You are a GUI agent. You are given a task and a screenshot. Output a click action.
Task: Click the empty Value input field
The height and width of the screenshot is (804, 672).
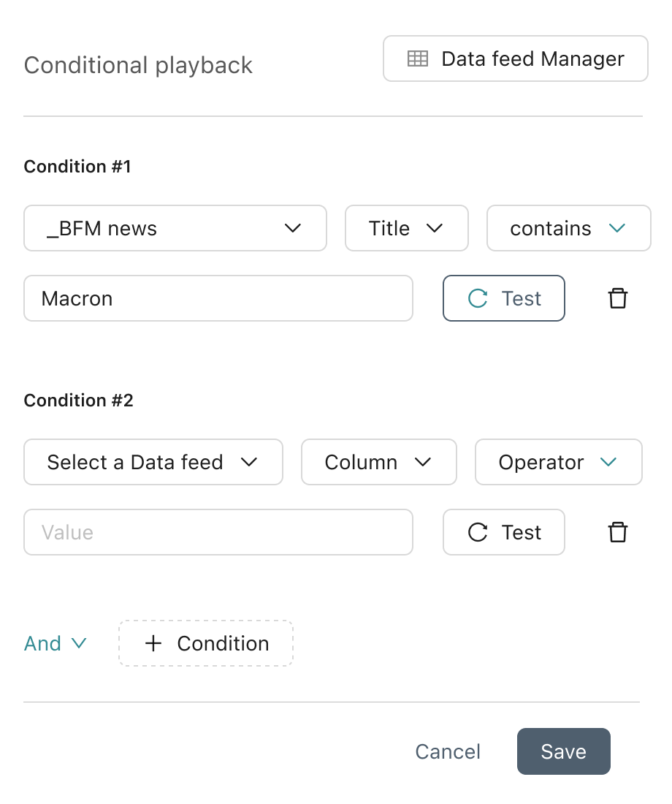[218, 532]
